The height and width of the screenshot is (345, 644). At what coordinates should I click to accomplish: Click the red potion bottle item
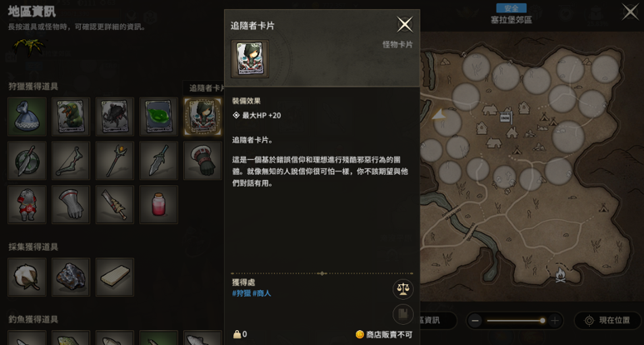(x=158, y=204)
